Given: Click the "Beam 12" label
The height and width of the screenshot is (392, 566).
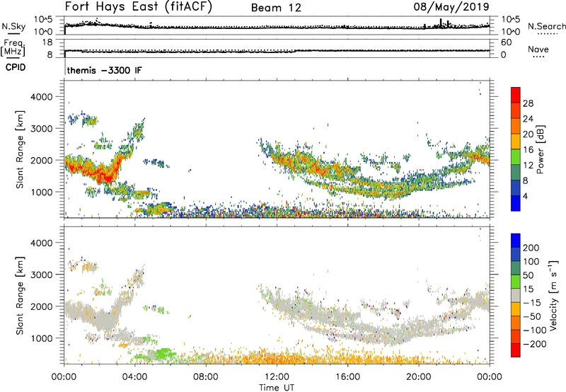Looking at the screenshot, I should point(276,8).
